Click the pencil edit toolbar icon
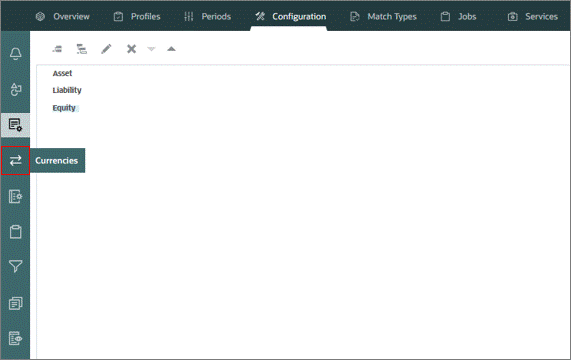Screen dimensions: 571x360 pyautogui.click(x=106, y=49)
